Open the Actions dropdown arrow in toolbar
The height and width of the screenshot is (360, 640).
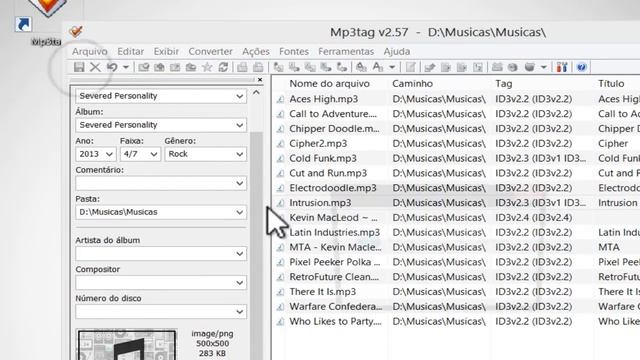(392, 67)
